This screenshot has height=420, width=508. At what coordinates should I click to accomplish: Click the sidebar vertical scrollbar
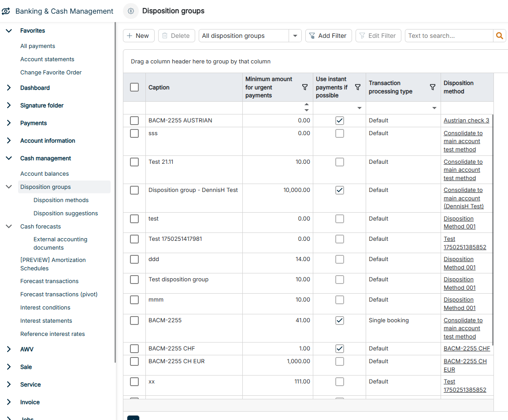tap(115, 192)
